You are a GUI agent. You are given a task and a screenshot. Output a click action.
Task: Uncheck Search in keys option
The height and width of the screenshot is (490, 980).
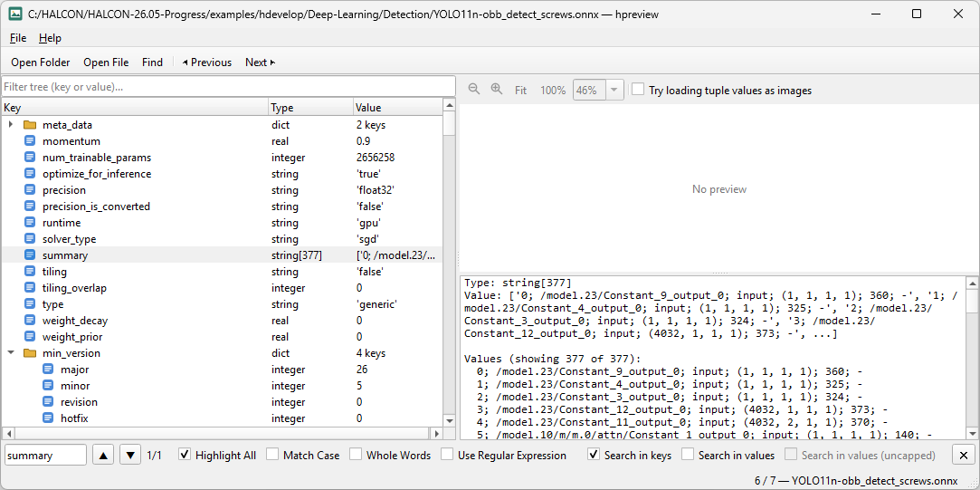[x=593, y=455]
